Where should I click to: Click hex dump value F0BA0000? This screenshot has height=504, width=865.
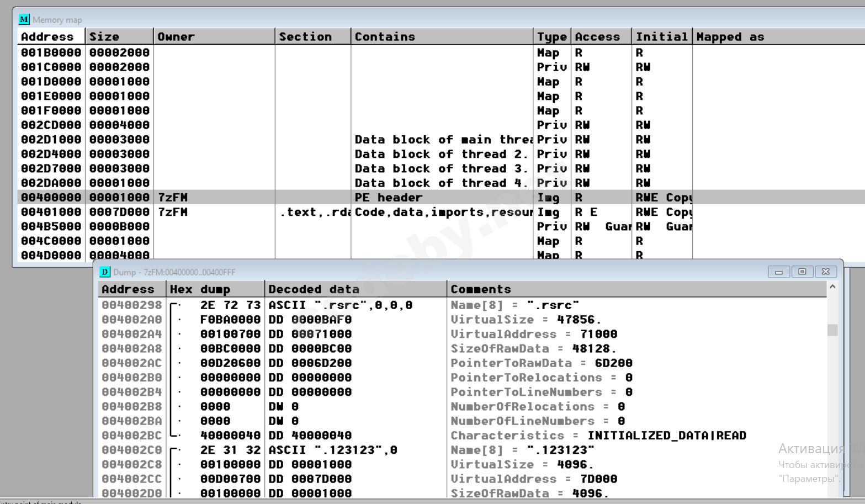230,320
